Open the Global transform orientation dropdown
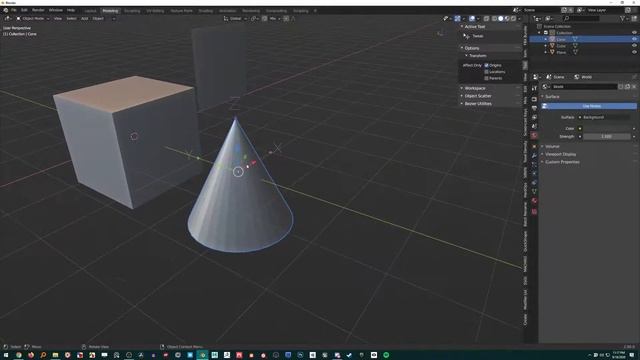Viewport: 640px width, 360px height. click(x=236, y=19)
